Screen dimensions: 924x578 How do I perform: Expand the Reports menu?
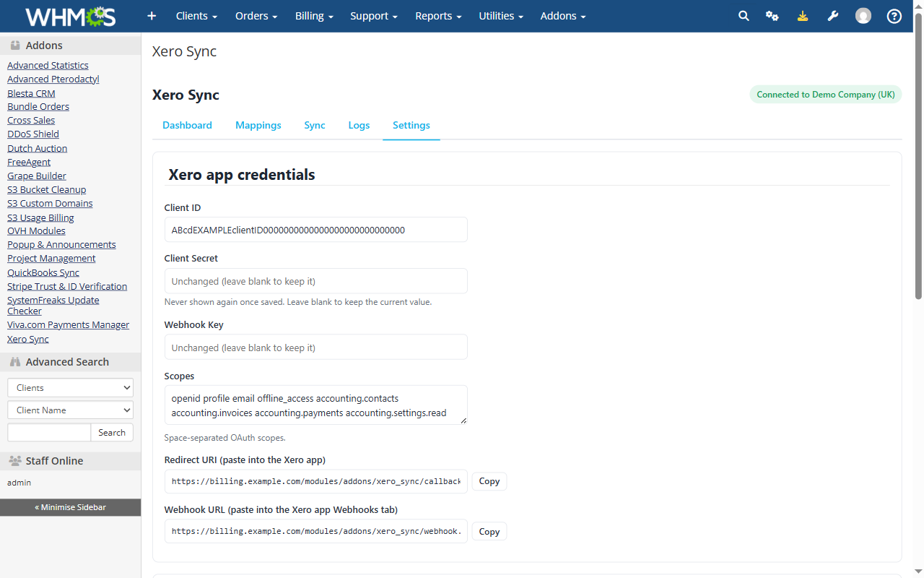pyautogui.click(x=438, y=16)
